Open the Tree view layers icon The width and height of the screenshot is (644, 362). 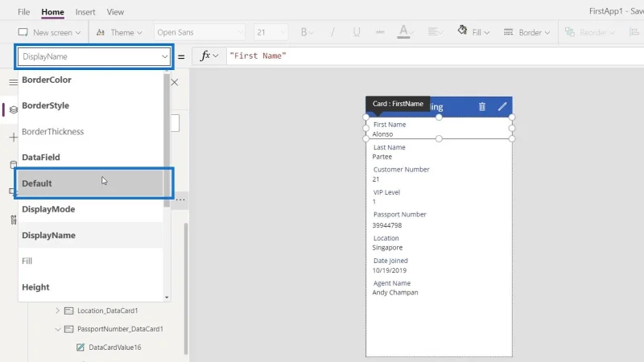coord(13,109)
